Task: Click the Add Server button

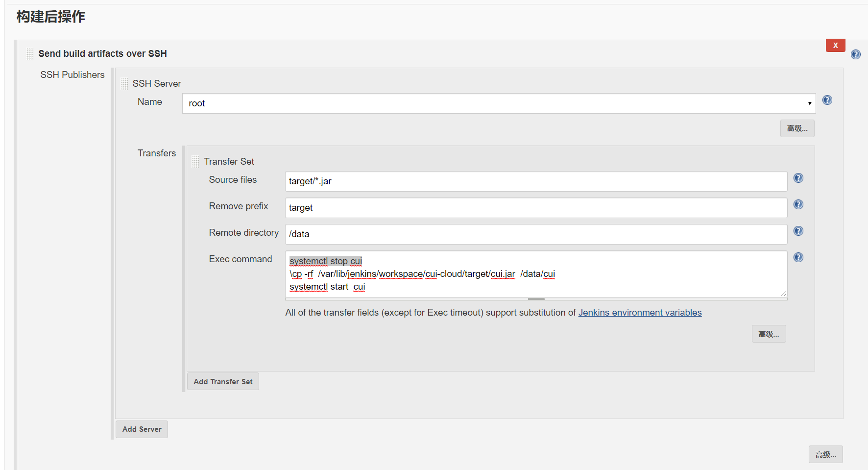Action: (142, 429)
